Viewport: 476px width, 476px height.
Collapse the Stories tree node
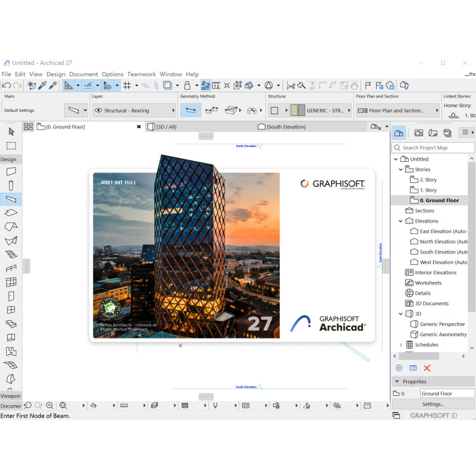tap(400, 170)
